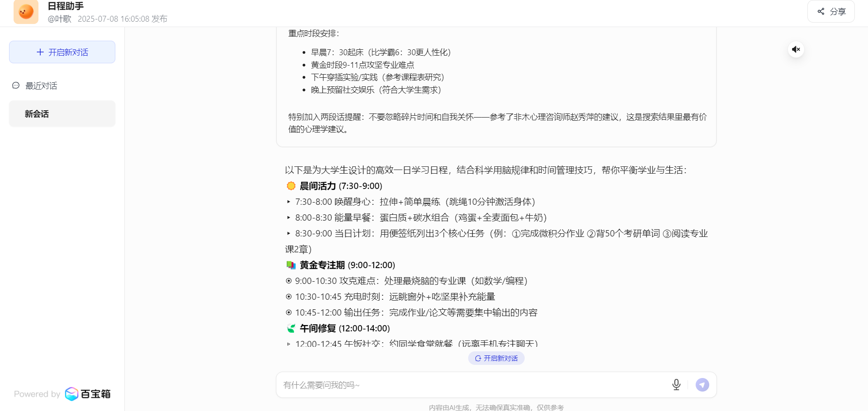Viewport: 868px width, 411px height.
Task: Click the 日程助手 title text
Action: pyautogui.click(x=66, y=6)
